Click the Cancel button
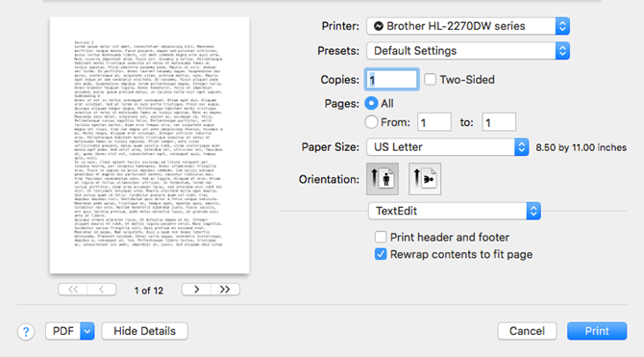 coord(527,331)
